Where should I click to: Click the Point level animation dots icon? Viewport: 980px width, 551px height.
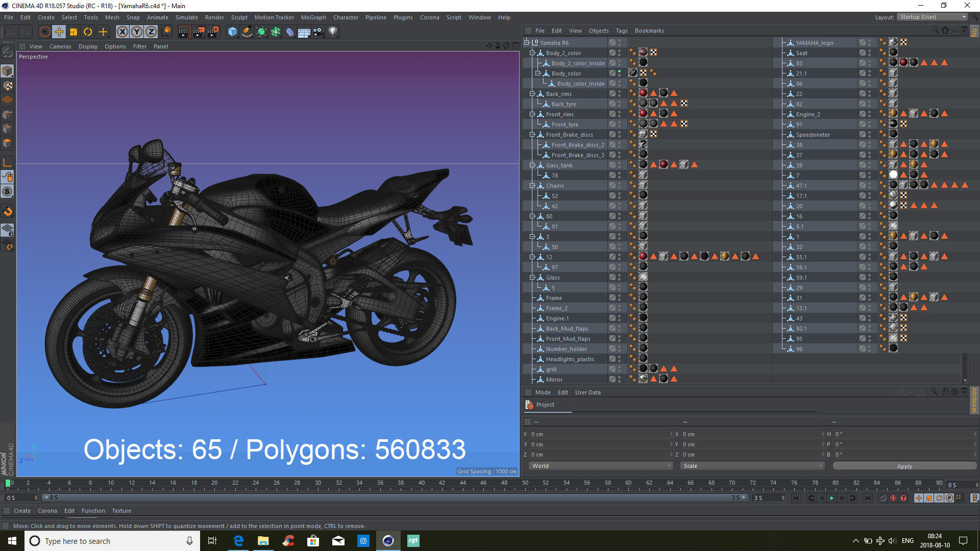click(960, 498)
